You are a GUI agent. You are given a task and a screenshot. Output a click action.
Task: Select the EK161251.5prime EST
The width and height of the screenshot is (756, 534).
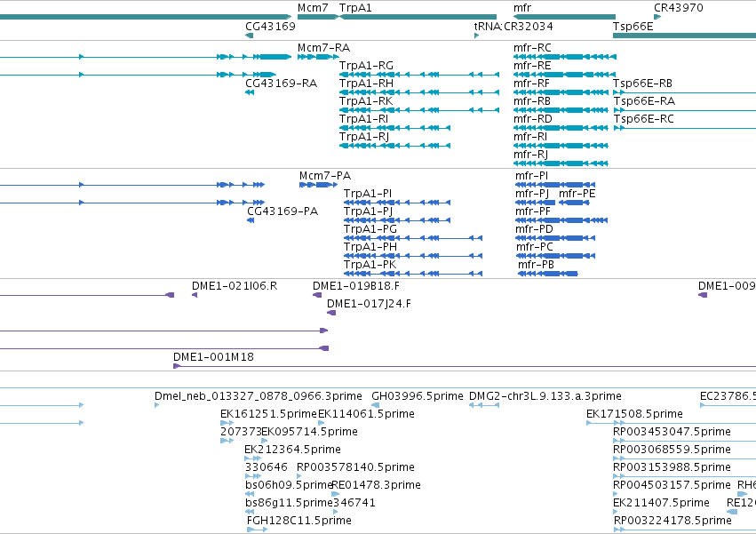(227, 423)
